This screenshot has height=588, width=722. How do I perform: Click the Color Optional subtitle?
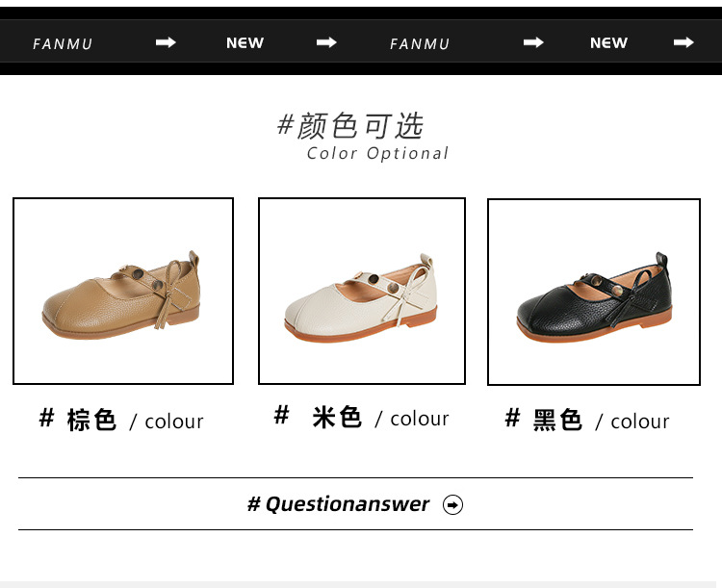(377, 153)
